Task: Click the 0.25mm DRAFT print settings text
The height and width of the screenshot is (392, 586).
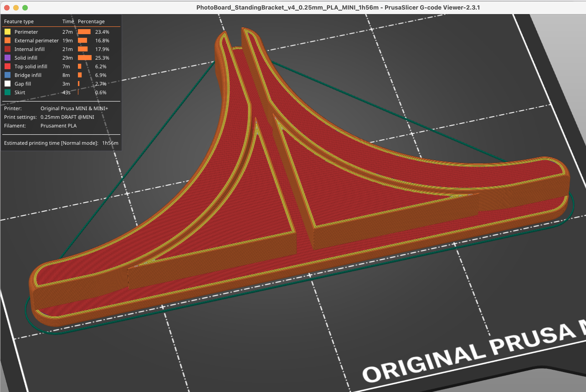Action: click(67, 117)
